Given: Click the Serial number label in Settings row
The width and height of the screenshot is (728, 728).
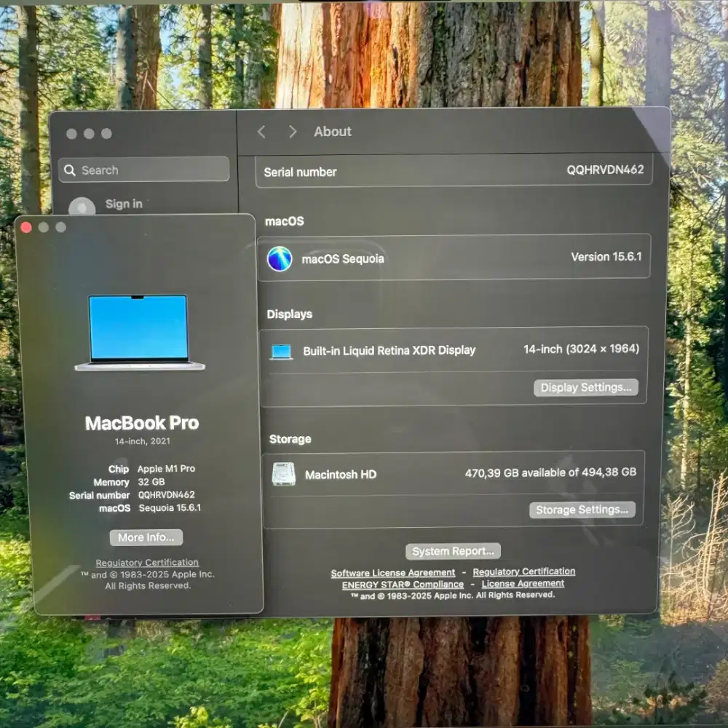Looking at the screenshot, I should pos(301,173).
